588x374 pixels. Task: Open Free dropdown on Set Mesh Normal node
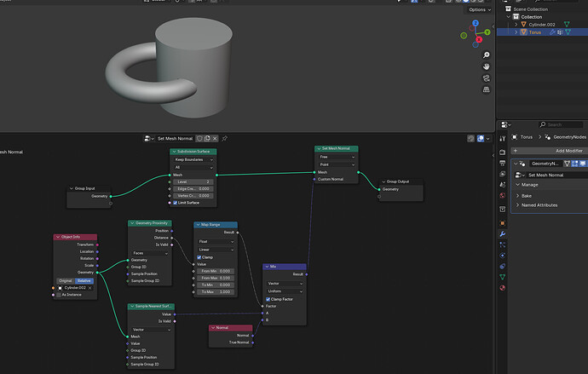[x=337, y=157]
